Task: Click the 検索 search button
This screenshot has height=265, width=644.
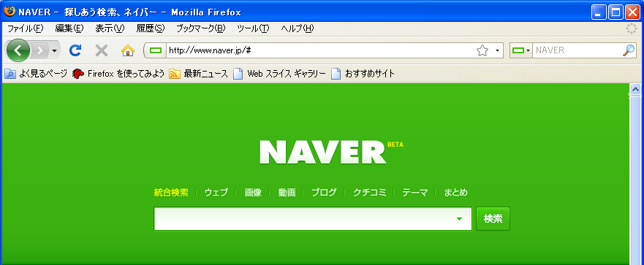Action: tap(493, 219)
